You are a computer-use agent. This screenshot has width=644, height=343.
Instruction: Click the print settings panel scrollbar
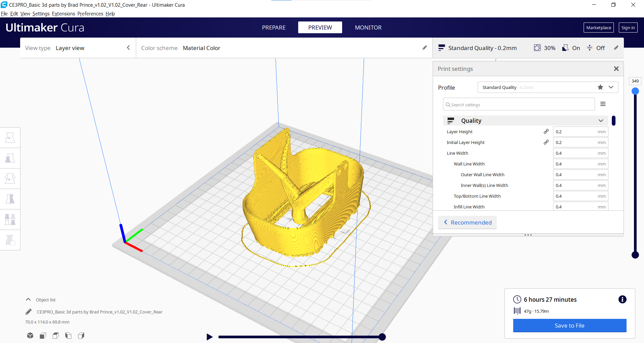613,120
